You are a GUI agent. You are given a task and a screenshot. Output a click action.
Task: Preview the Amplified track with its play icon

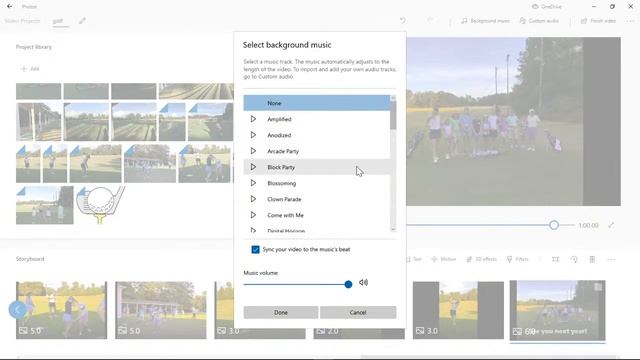253,119
